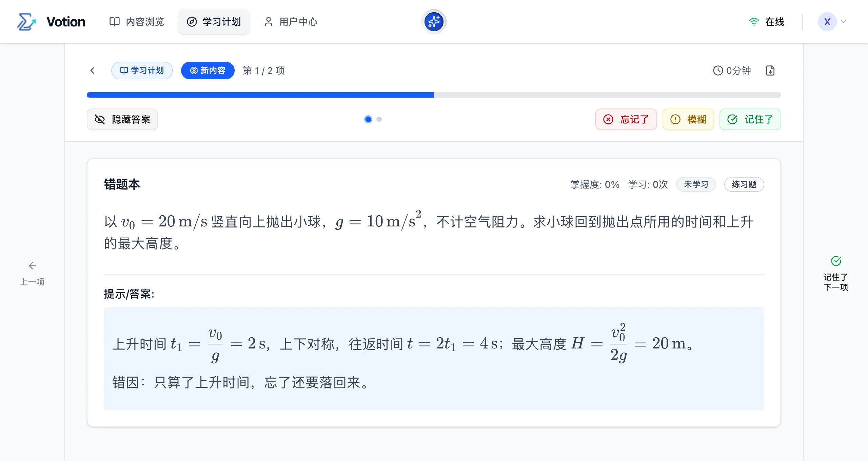868x461 pixels.
Task: Open the 用户中心 page
Action: (x=291, y=22)
